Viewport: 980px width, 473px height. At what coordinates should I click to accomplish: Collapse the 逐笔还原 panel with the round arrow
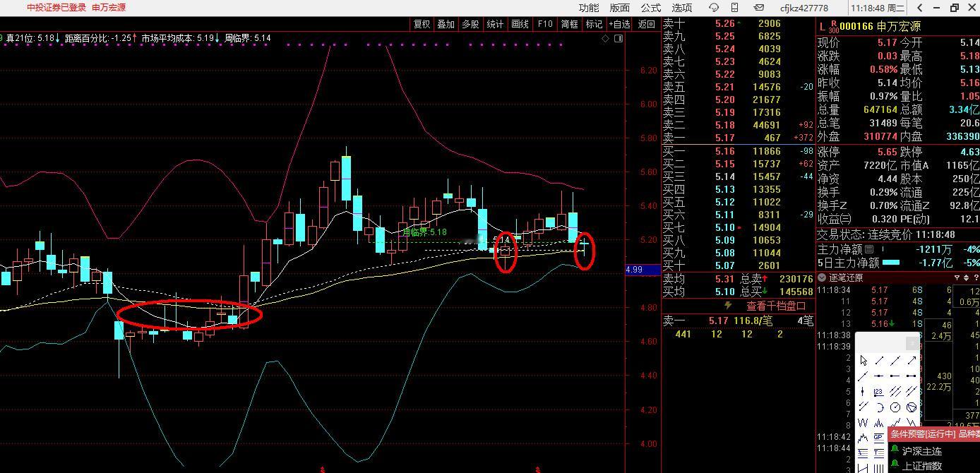tap(823, 278)
